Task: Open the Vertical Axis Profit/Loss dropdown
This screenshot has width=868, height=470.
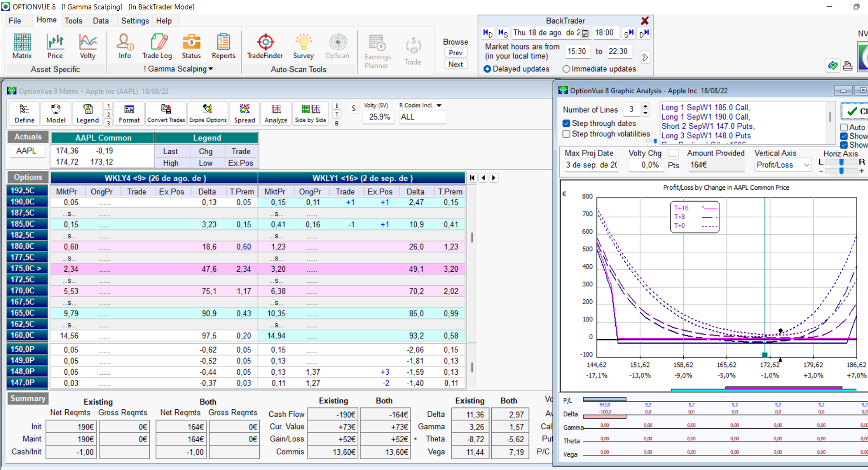Action: point(806,165)
